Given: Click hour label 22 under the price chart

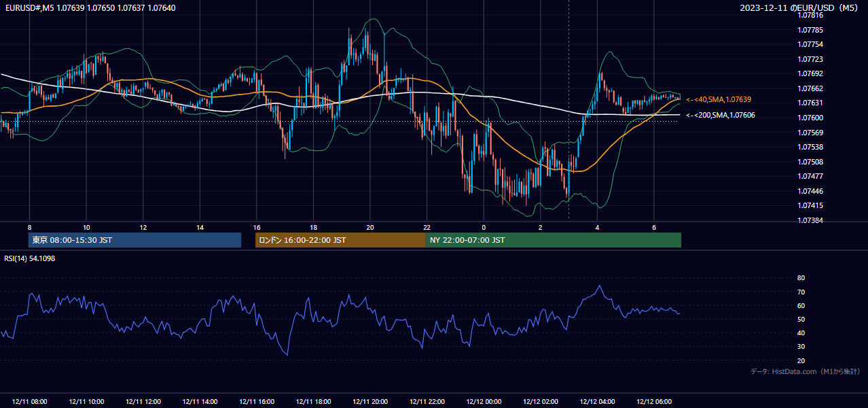Looking at the screenshot, I should pyautogui.click(x=427, y=227).
